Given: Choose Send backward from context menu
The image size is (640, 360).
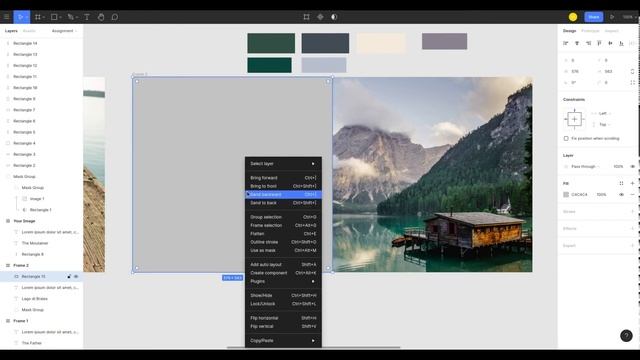Looking at the screenshot, I should 283,195.
